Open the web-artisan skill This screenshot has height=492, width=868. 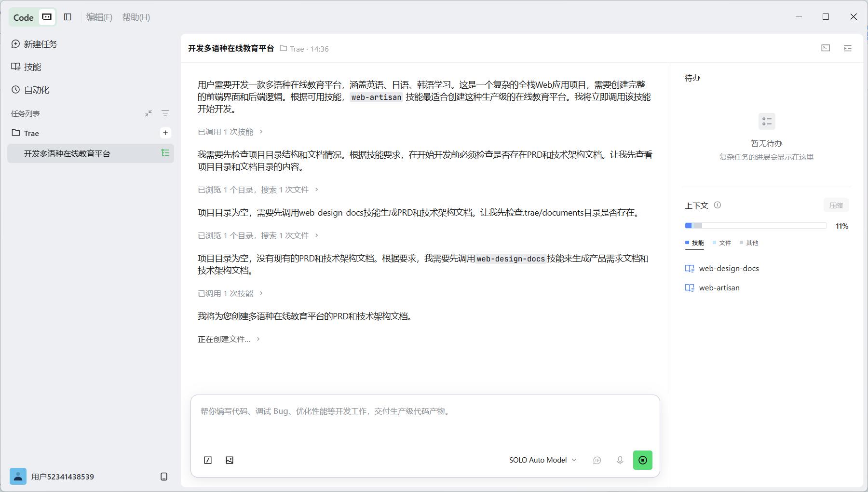[713, 288]
